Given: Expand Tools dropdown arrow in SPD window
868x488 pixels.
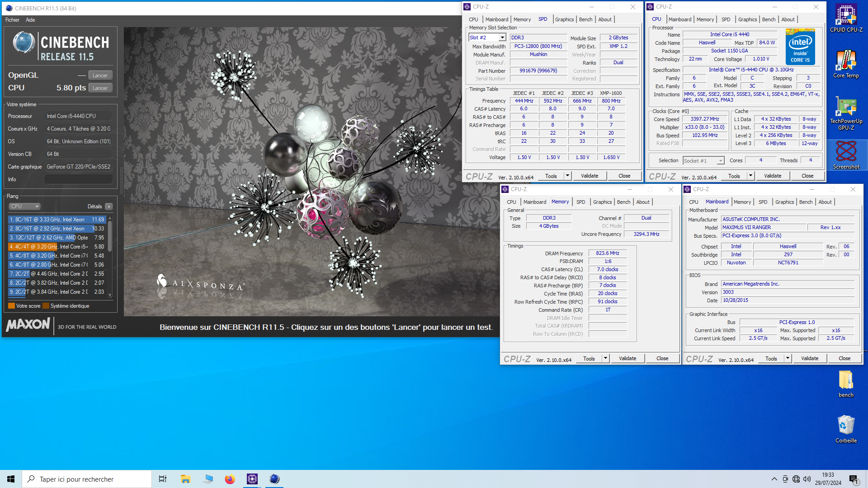Looking at the screenshot, I should point(568,176).
